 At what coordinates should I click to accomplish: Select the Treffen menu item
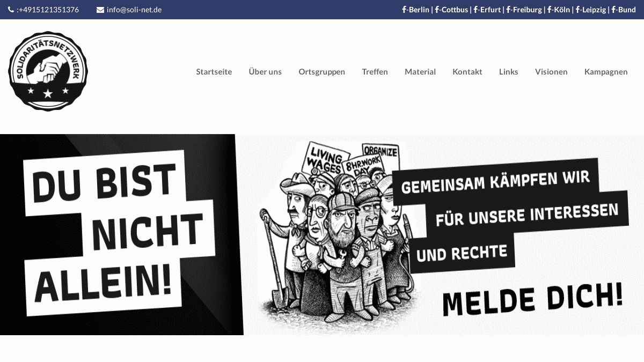coord(375,71)
